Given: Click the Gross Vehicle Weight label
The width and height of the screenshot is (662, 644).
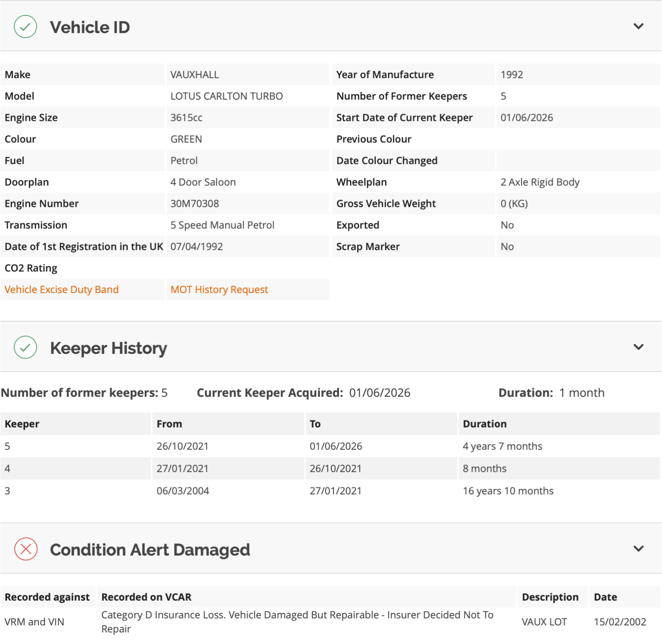Looking at the screenshot, I should tap(386, 204).
